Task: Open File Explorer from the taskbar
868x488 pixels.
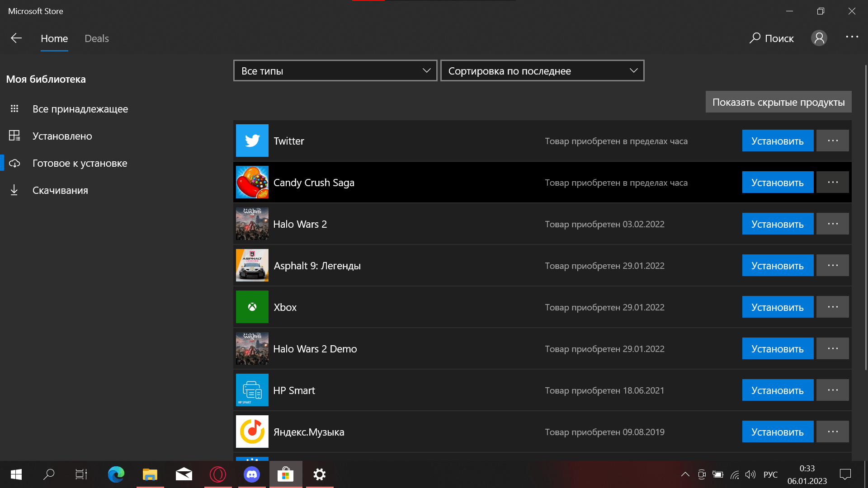Action: click(x=150, y=474)
